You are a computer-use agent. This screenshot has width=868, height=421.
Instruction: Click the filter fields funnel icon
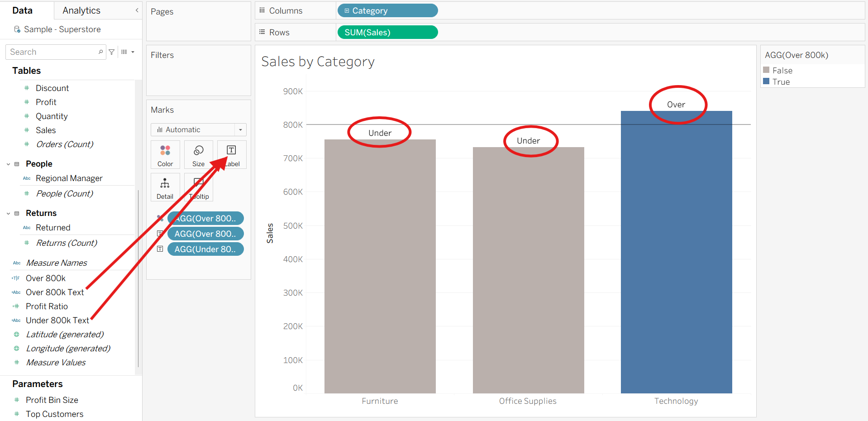(112, 52)
